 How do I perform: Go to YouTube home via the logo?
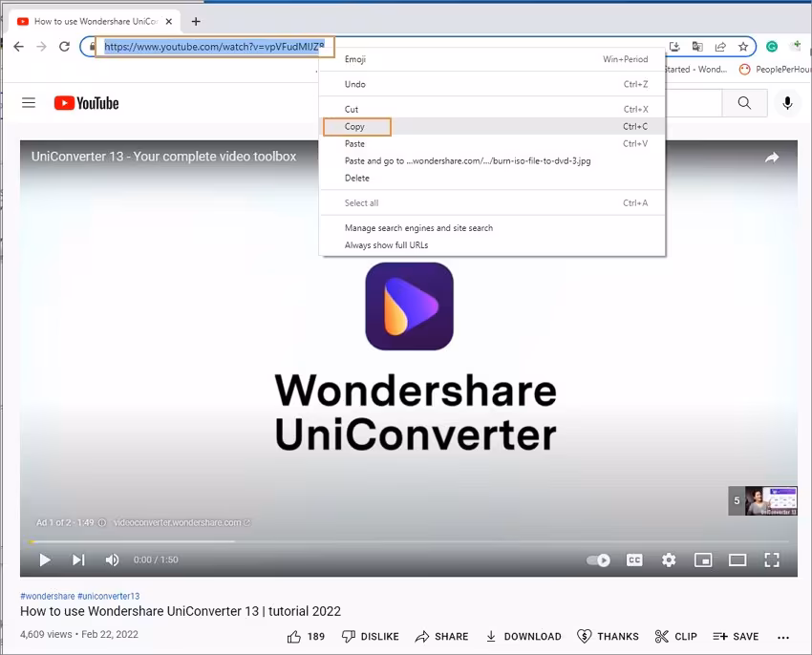pyautogui.click(x=87, y=103)
